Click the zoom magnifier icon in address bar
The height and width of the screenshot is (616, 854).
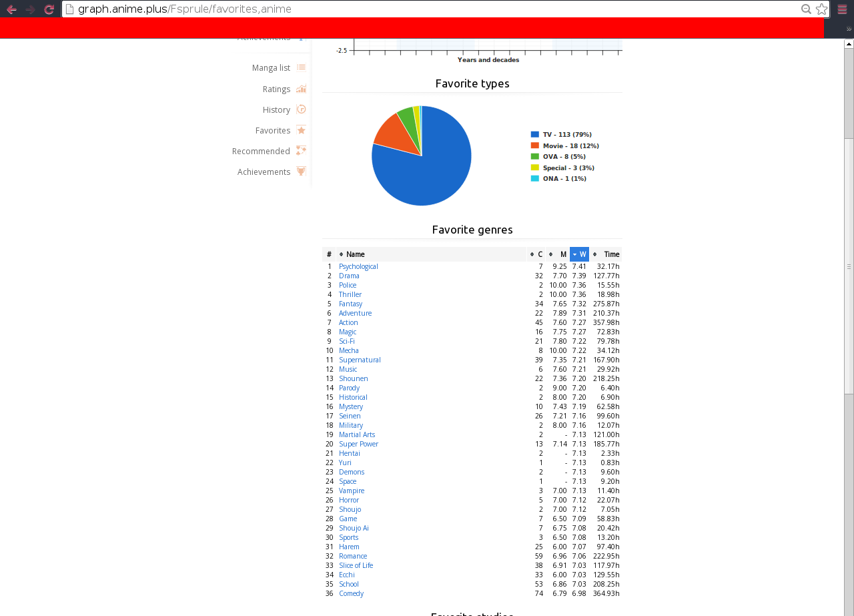[x=806, y=9]
